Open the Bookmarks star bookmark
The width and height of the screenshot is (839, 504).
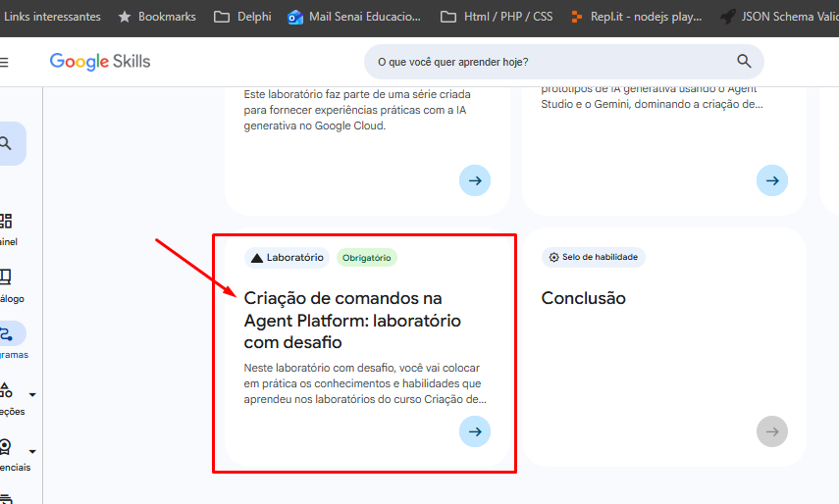pyautogui.click(x=157, y=17)
